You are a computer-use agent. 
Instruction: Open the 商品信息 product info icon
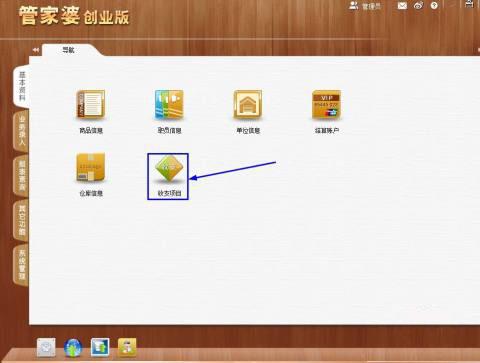[x=91, y=105]
